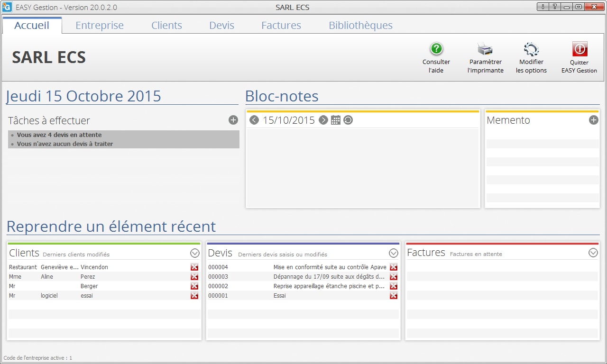Viewport: 607px width, 364px height.
Task: Switch to the Entreprise tab
Action: pos(100,26)
